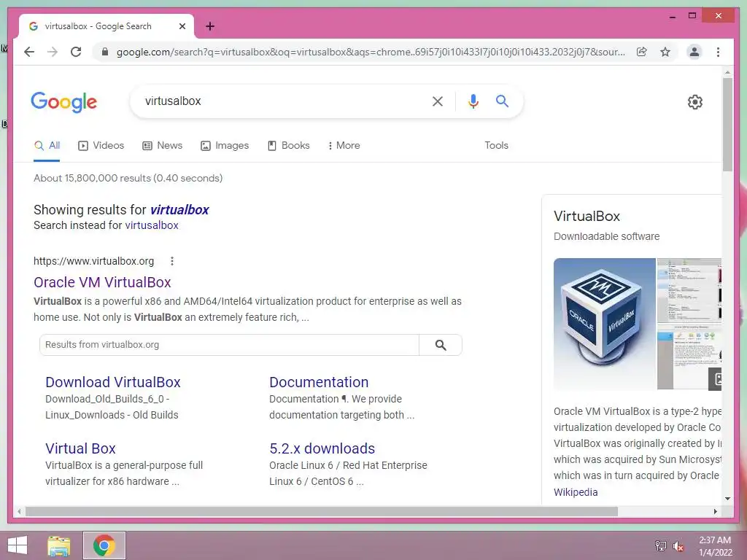Click scroll down arrow on vertical scrollbar
The height and width of the screenshot is (560, 747).
pyautogui.click(x=727, y=499)
